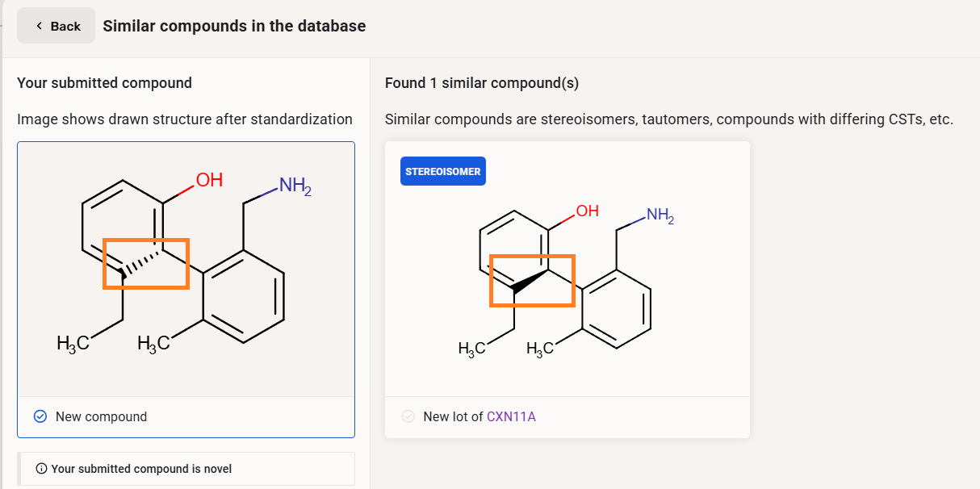Click the Back button
Screen dimensions: 980x489
(x=57, y=26)
